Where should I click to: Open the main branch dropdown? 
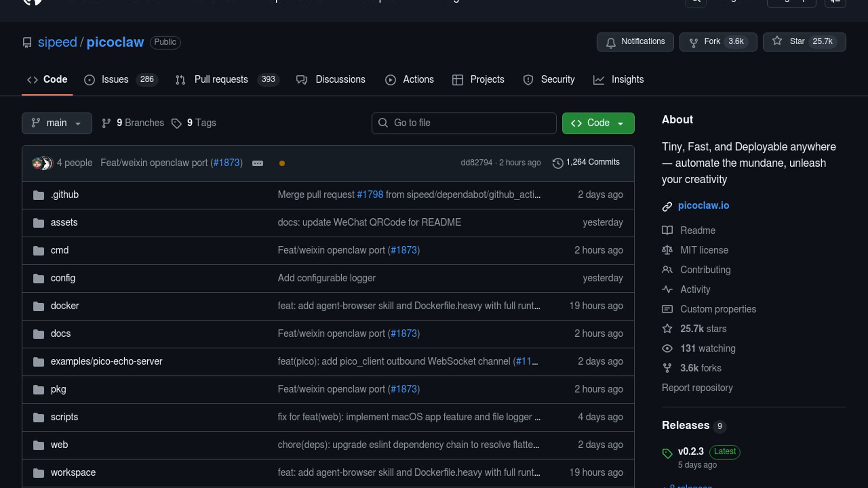click(57, 123)
